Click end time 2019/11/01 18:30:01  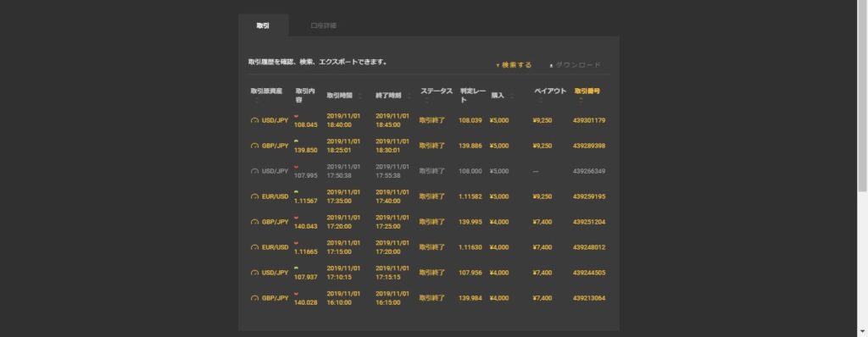[x=392, y=146]
